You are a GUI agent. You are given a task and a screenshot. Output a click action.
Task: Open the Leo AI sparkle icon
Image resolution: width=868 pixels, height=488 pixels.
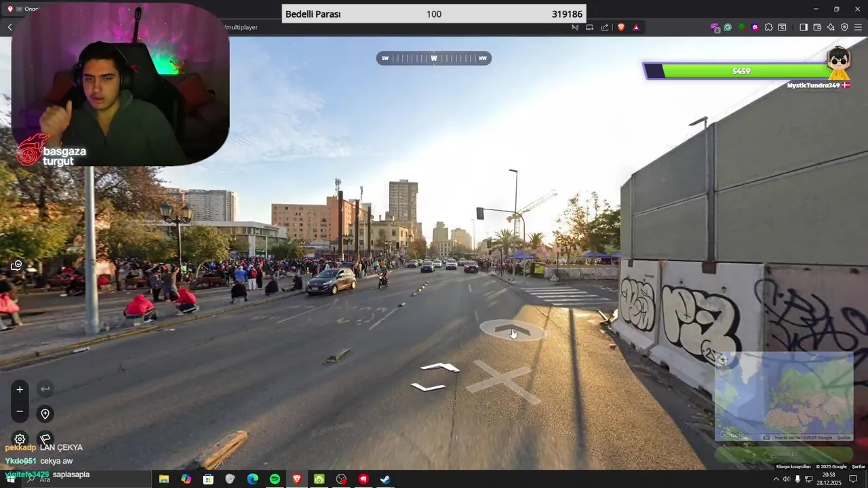(x=831, y=27)
